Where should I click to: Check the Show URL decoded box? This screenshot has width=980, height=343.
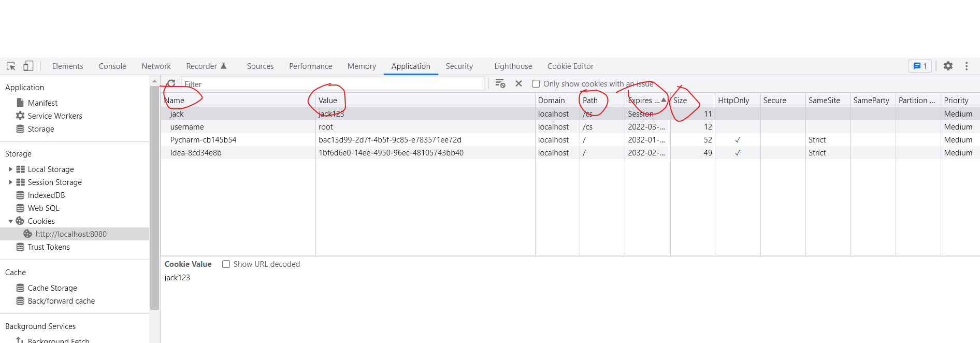click(x=226, y=264)
